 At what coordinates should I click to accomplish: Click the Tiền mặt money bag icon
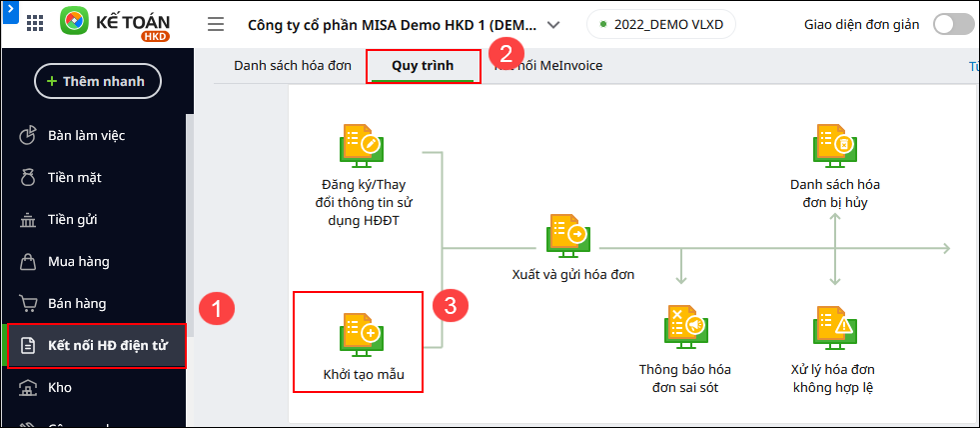pyautogui.click(x=28, y=178)
